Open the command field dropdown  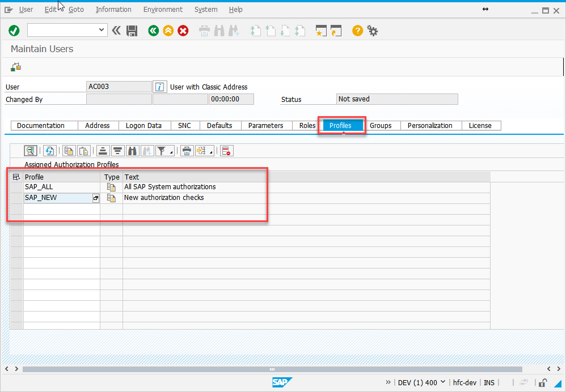(102, 30)
